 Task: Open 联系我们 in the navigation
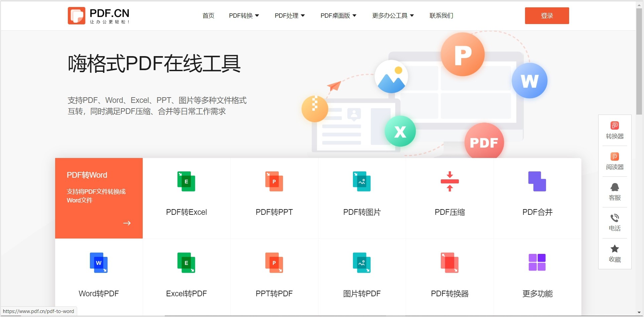point(441,16)
